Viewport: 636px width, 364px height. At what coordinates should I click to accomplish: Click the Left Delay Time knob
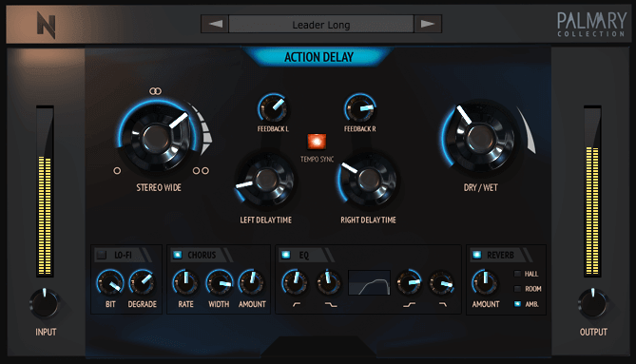(x=265, y=179)
